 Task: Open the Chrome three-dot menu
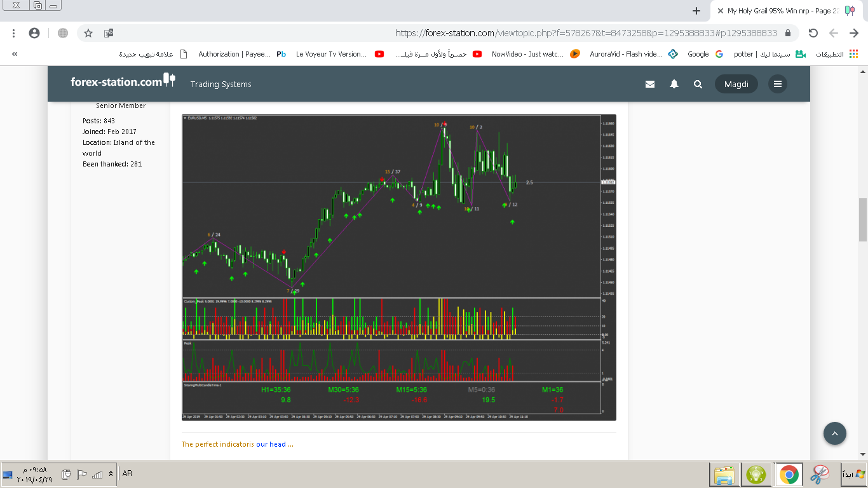pos(14,33)
